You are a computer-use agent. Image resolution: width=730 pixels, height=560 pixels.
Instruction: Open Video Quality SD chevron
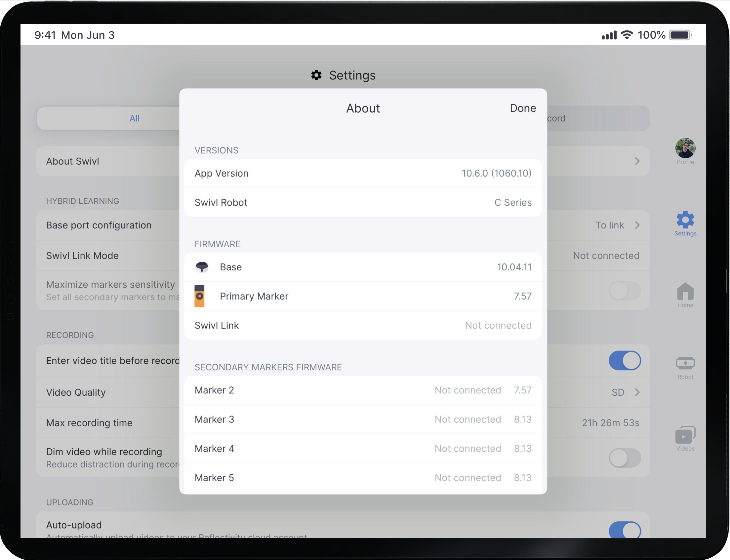point(637,392)
